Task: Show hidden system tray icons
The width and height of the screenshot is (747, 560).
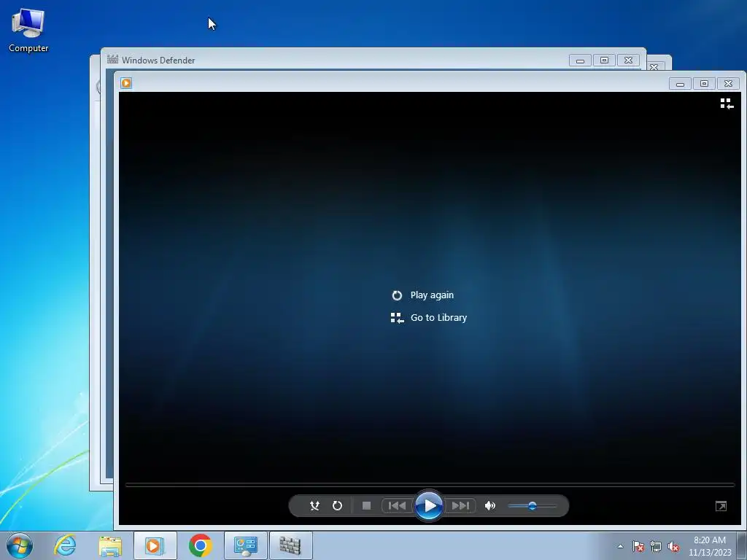Action: pyautogui.click(x=620, y=546)
